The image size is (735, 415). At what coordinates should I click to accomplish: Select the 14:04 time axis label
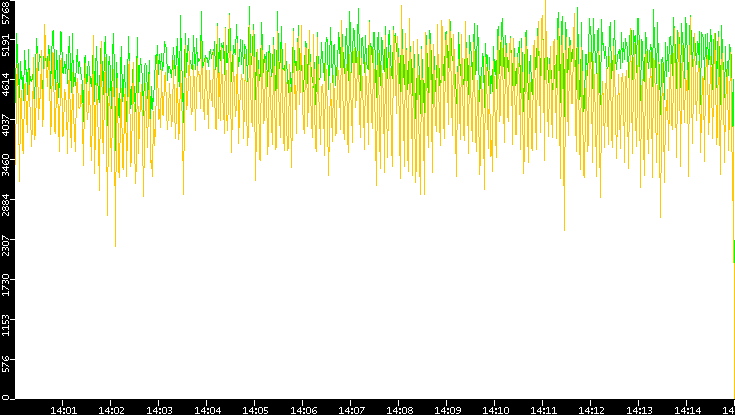click(x=208, y=411)
